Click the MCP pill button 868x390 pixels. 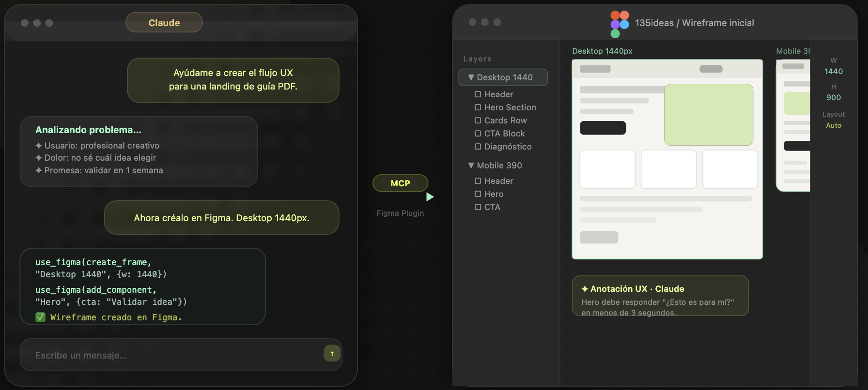coord(400,183)
